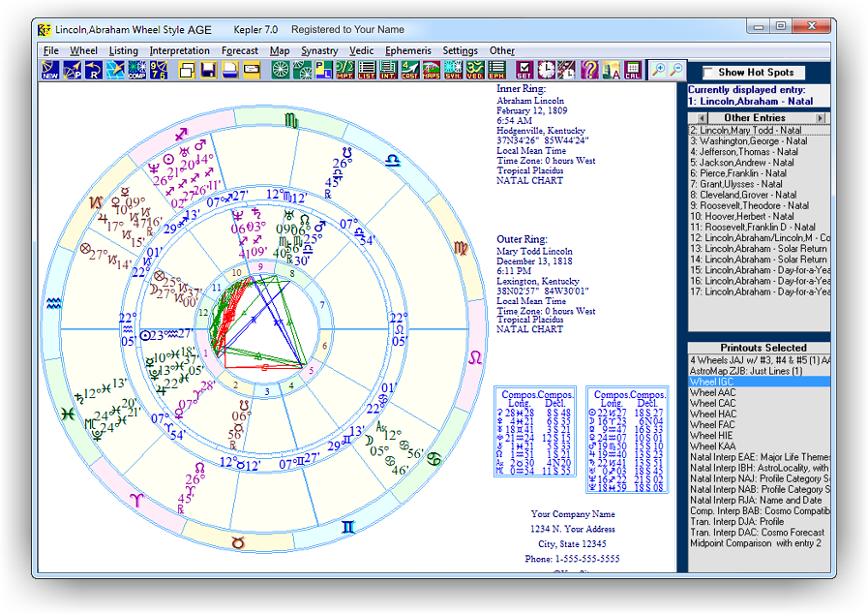868x614 pixels.
Task: Click the INT interpretation toolbar icon
Action: tap(388, 71)
